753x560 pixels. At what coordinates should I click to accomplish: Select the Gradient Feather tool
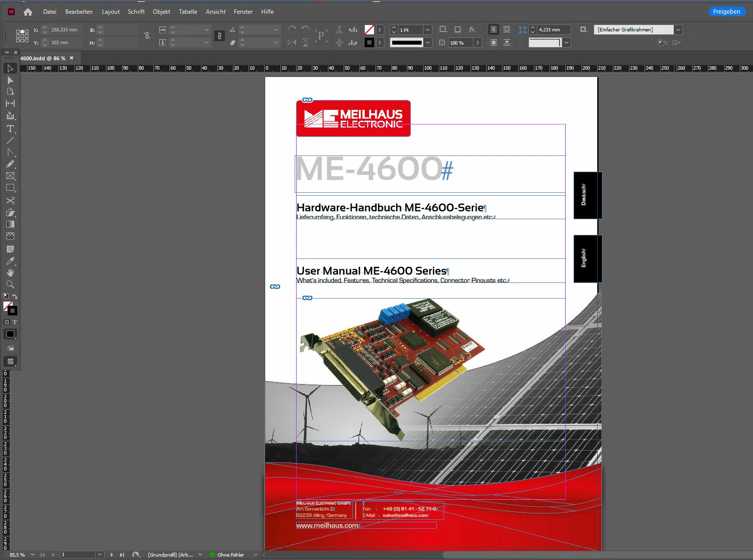click(10, 236)
